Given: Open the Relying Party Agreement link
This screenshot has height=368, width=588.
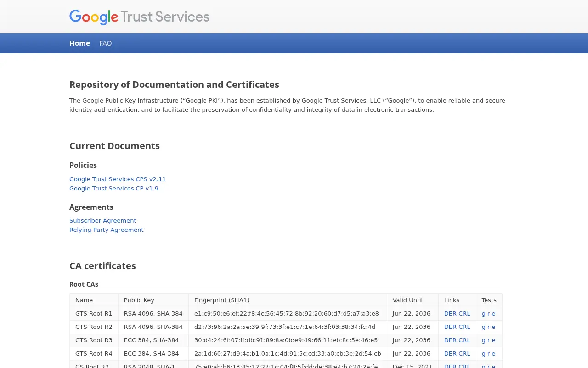Looking at the screenshot, I should (107, 230).
